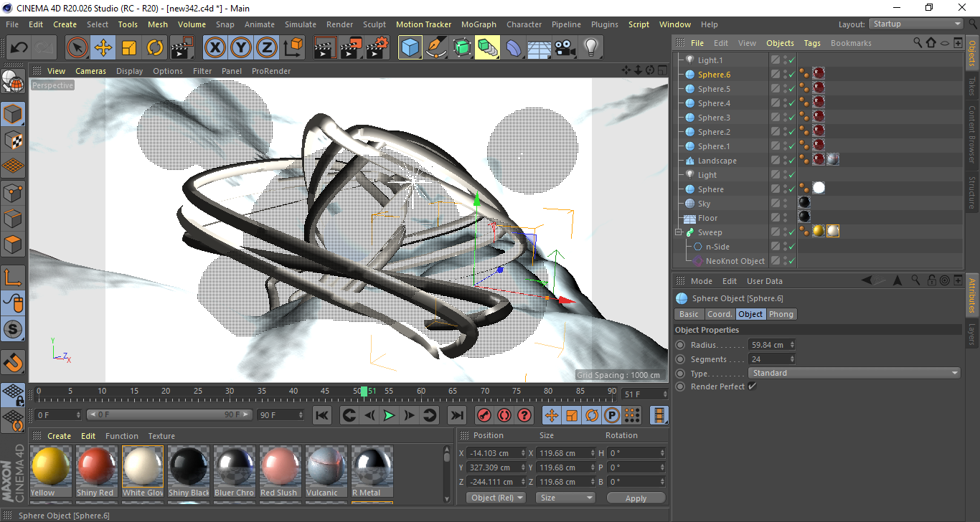Go to start of animation
Viewport: 980px width, 522px height.
point(322,415)
